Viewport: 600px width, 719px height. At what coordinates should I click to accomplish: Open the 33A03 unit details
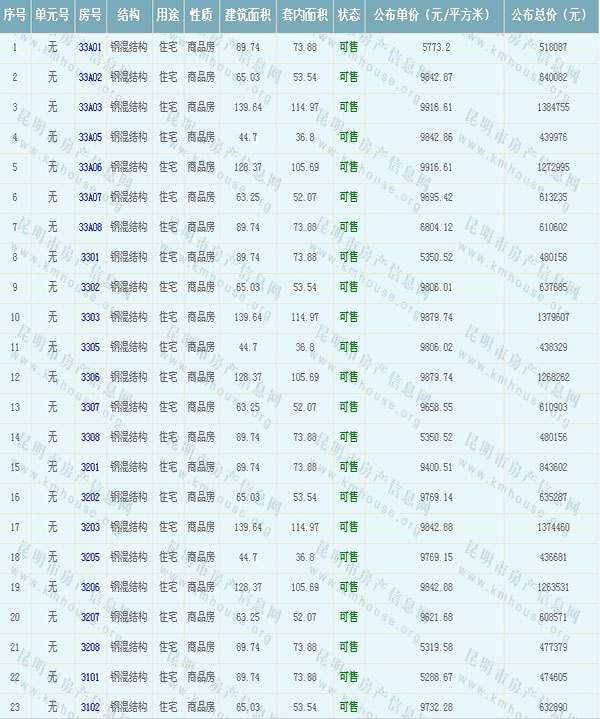pyautogui.click(x=90, y=107)
